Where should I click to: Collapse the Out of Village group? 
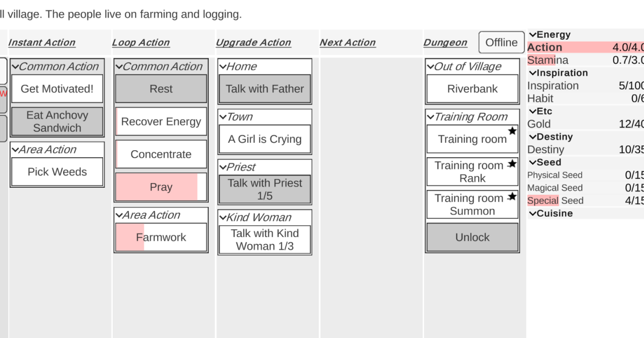coord(430,67)
